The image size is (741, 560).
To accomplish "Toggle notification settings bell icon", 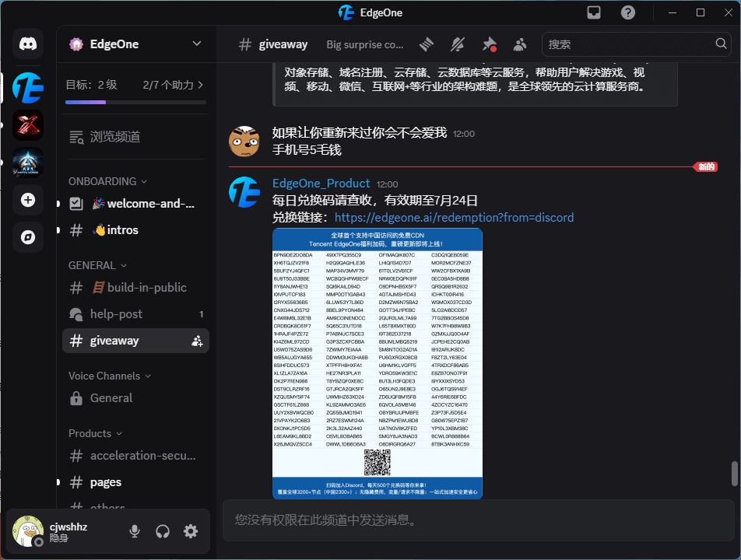I will 458,44.
